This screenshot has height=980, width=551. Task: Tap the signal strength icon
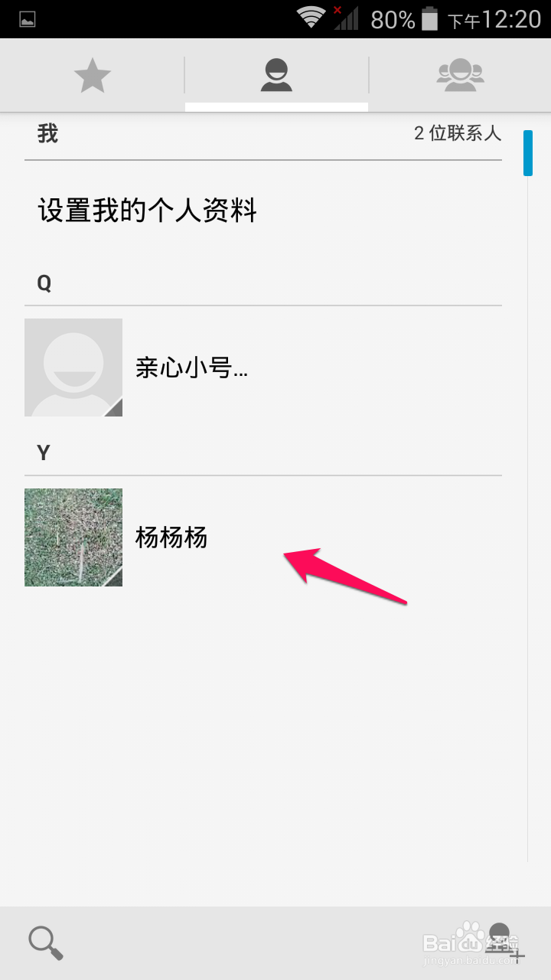coord(346,18)
